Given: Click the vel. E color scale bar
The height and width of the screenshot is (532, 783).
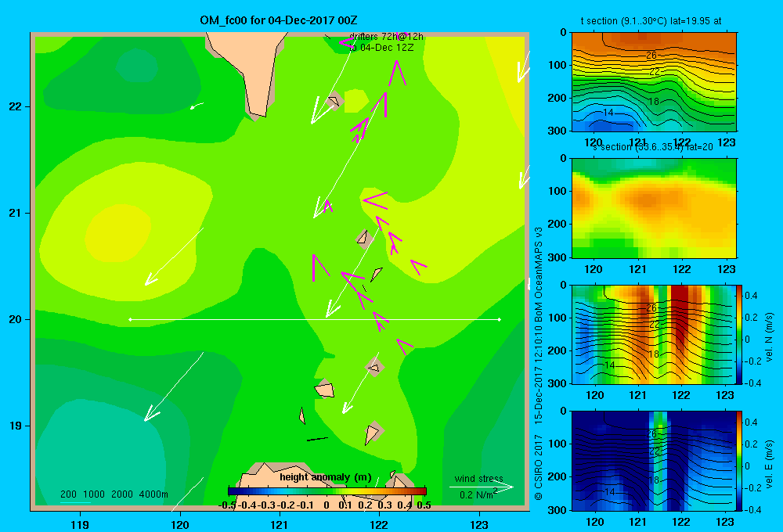Looking at the screenshot, I should [x=740, y=461].
